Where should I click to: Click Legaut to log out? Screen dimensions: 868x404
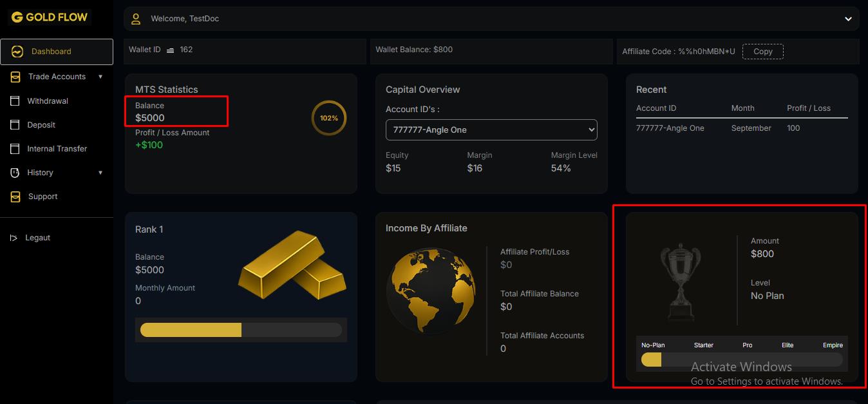(x=38, y=237)
